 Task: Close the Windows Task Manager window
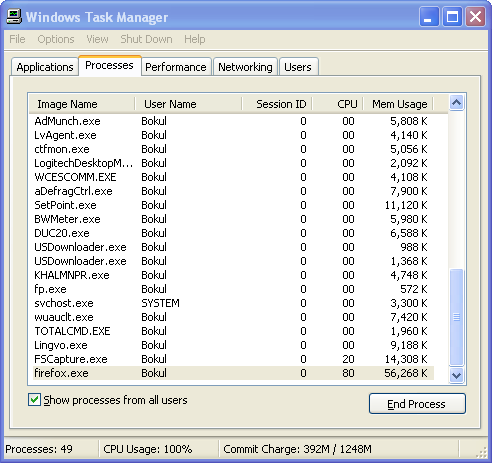[x=475, y=17]
